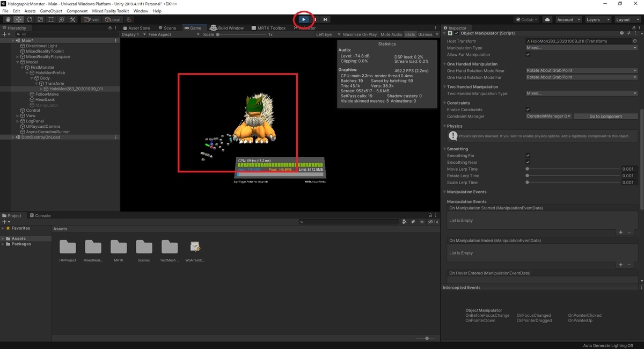Open Inspector panel three-dot menu
Screen dimensions: 644x349
[639, 28]
